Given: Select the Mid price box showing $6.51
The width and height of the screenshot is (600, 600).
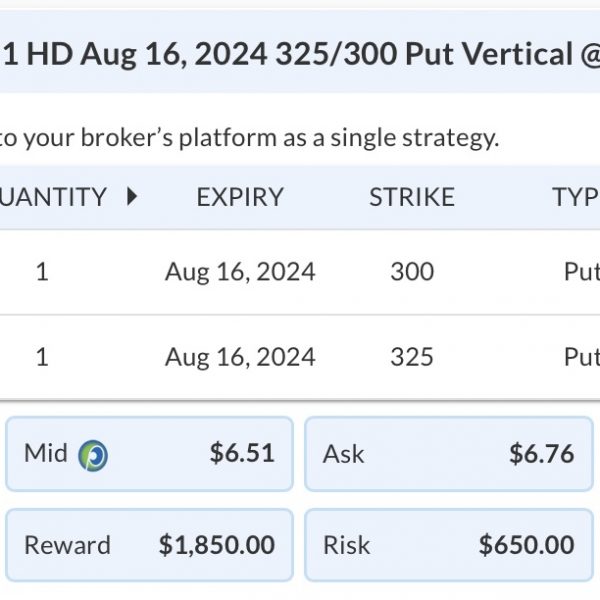Looking at the screenshot, I should [150, 454].
